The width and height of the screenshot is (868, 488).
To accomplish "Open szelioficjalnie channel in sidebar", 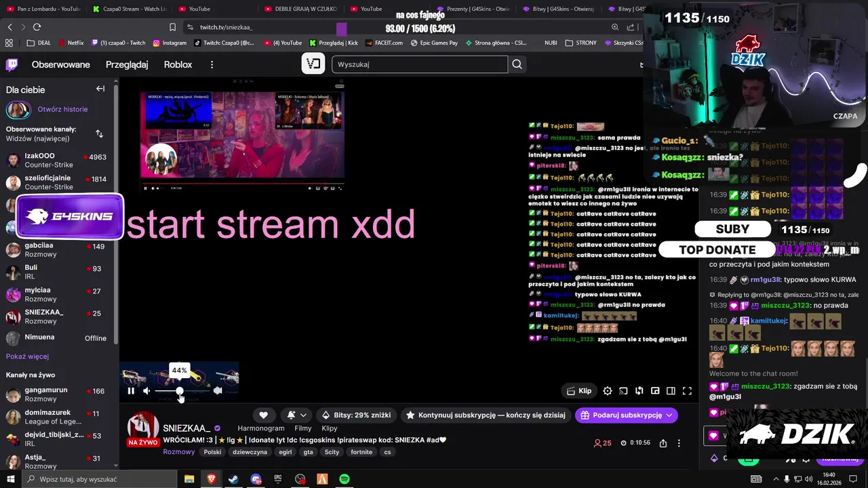I will (x=59, y=182).
